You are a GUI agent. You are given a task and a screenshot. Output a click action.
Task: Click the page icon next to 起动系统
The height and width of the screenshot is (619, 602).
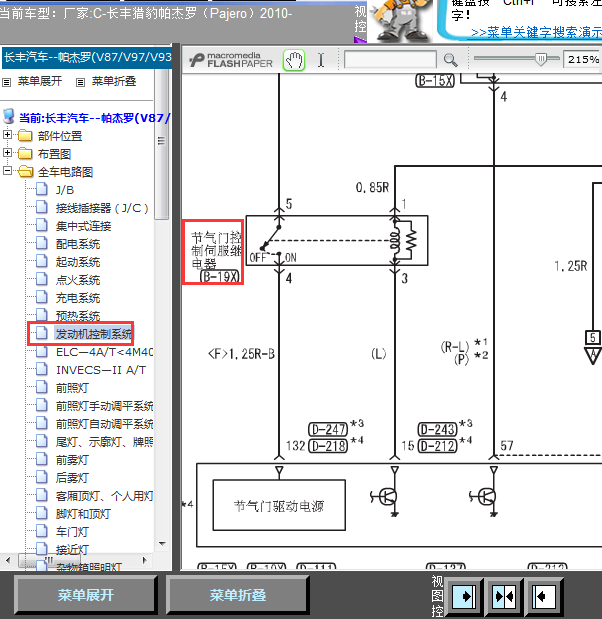[x=41, y=261]
